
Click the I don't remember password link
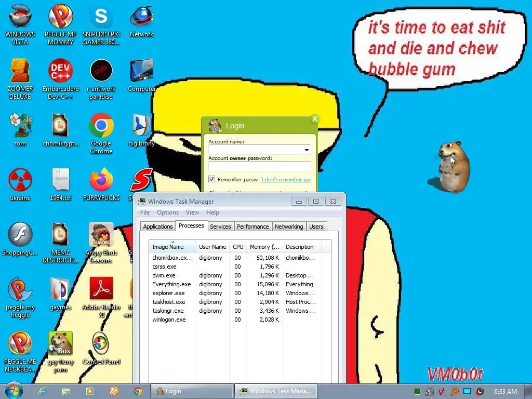286,179
